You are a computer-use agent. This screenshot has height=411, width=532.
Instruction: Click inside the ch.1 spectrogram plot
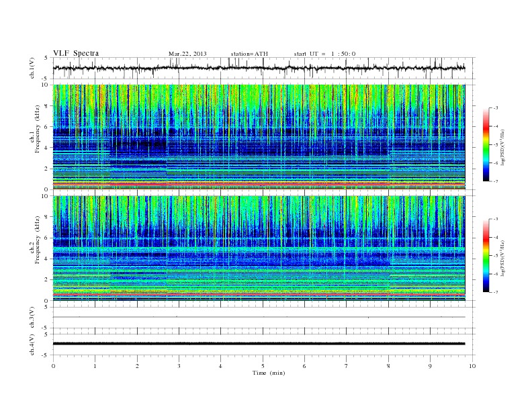259,137
